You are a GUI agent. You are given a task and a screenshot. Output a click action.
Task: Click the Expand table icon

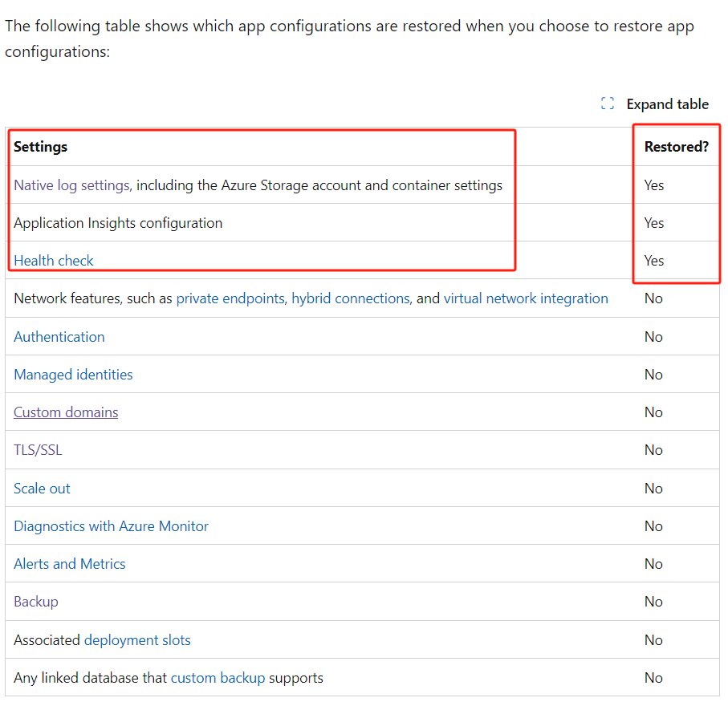pyautogui.click(x=608, y=103)
